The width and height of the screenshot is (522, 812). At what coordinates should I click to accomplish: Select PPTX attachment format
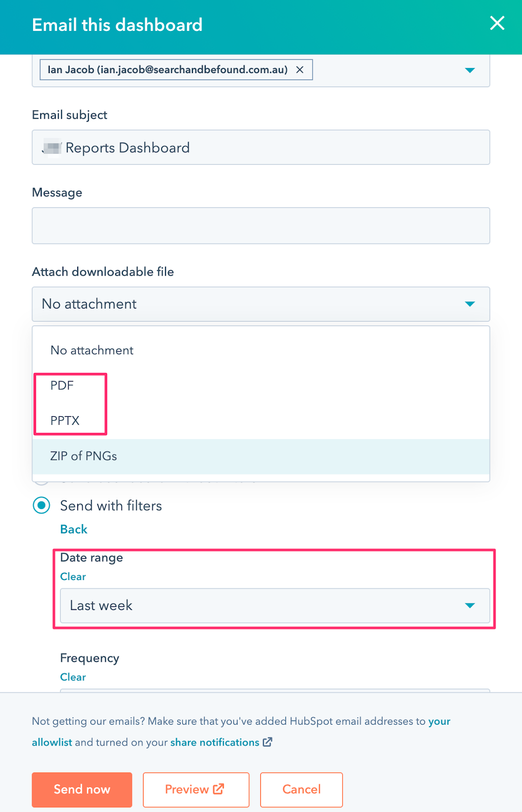point(65,421)
